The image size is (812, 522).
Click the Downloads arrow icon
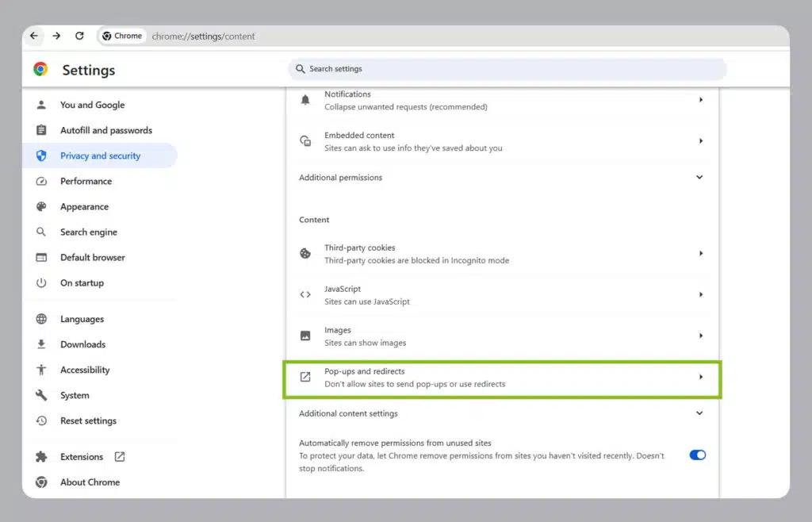pyautogui.click(x=41, y=344)
